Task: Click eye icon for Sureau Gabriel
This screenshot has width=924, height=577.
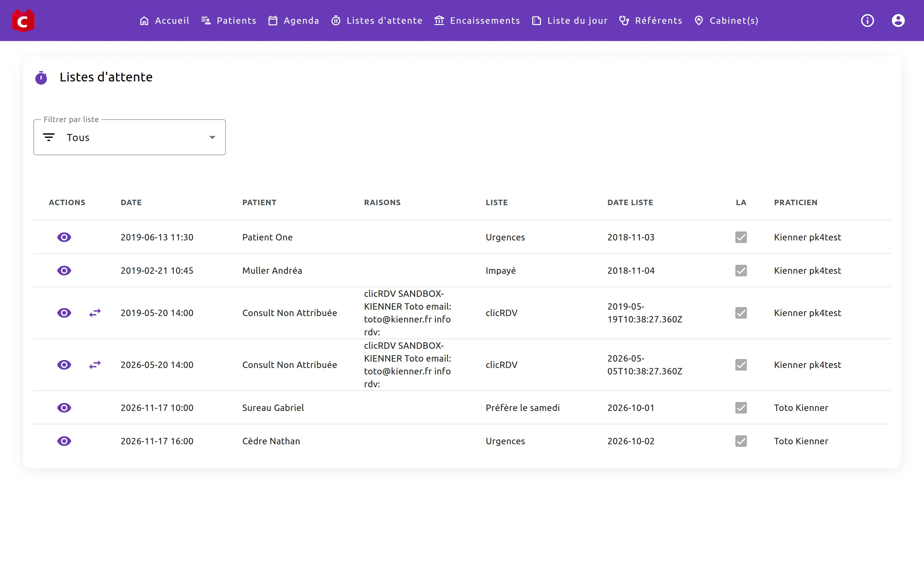Action: (64, 408)
